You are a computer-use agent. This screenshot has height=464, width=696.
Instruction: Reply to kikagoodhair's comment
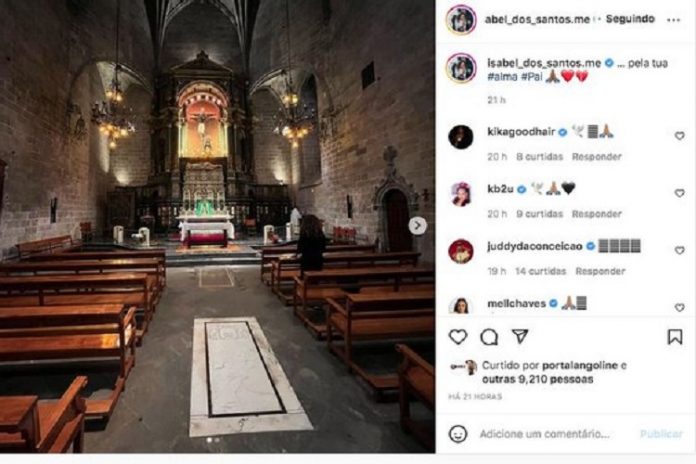(x=597, y=157)
